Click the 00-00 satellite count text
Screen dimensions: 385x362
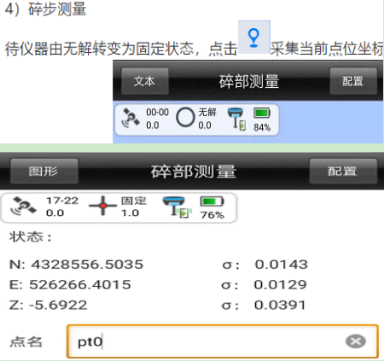click(x=157, y=112)
